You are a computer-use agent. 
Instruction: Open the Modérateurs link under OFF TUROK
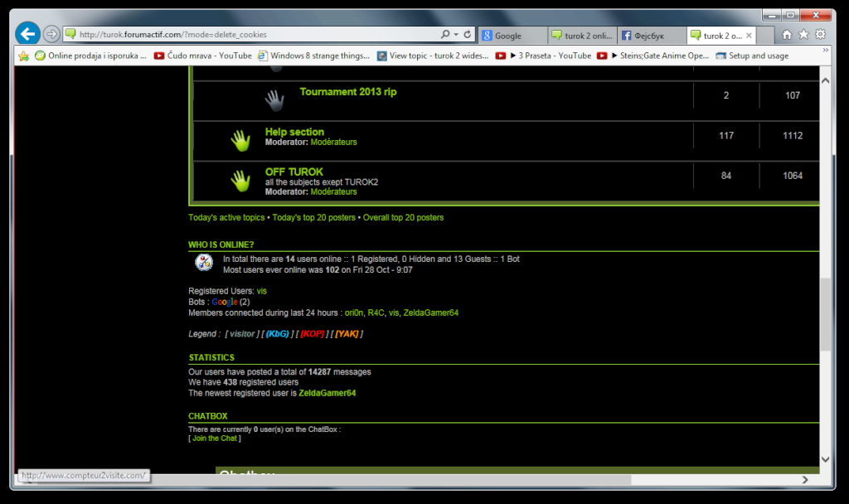333,191
